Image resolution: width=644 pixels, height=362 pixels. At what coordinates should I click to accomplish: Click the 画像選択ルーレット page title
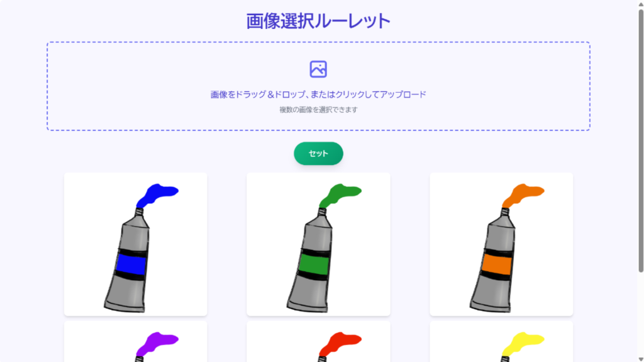(x=318, y=21)
